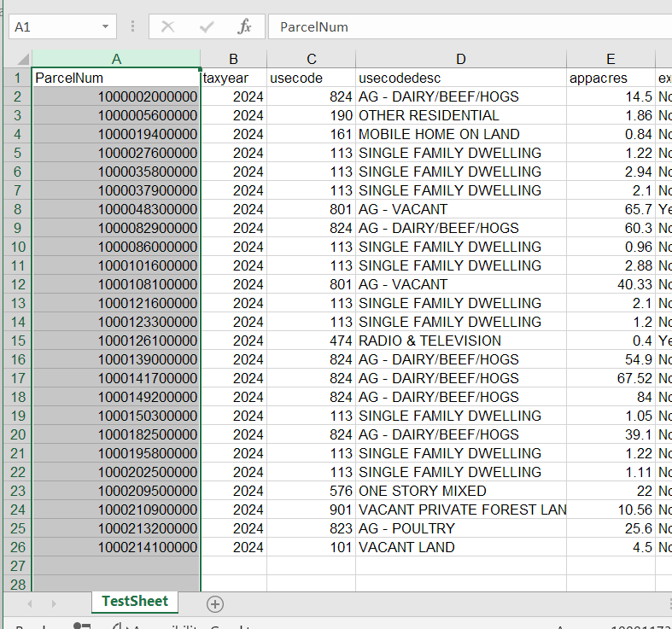
Task: Click the Cancel X formula bar icon
Action: click(167, 27)
